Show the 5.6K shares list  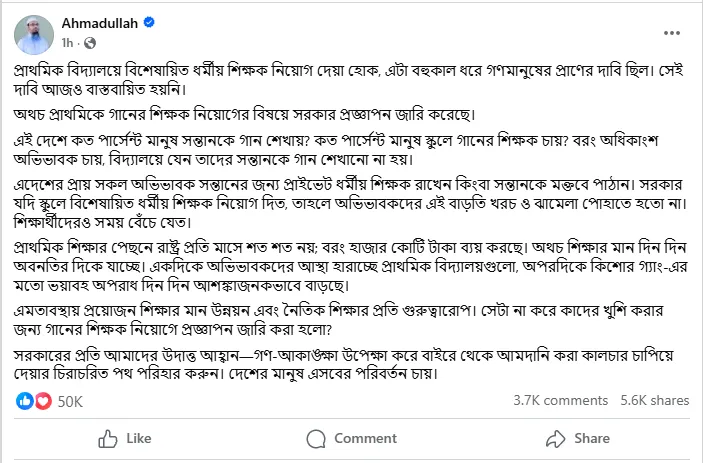click(655, 400)
